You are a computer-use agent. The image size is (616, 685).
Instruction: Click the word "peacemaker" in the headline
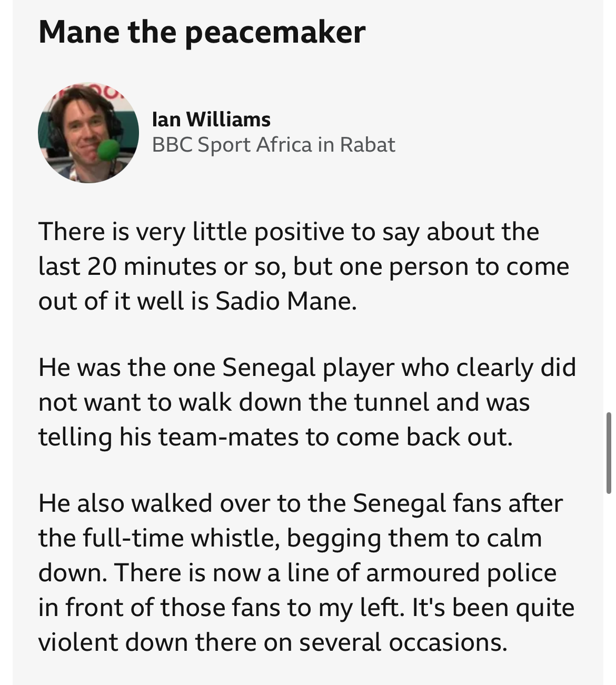[x=274, y=32]
